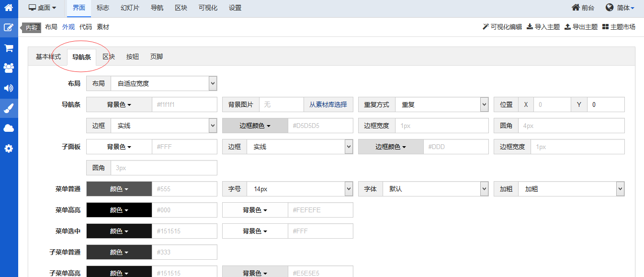
Task: Click 从素材库选择 button
Action: point(328,104)
